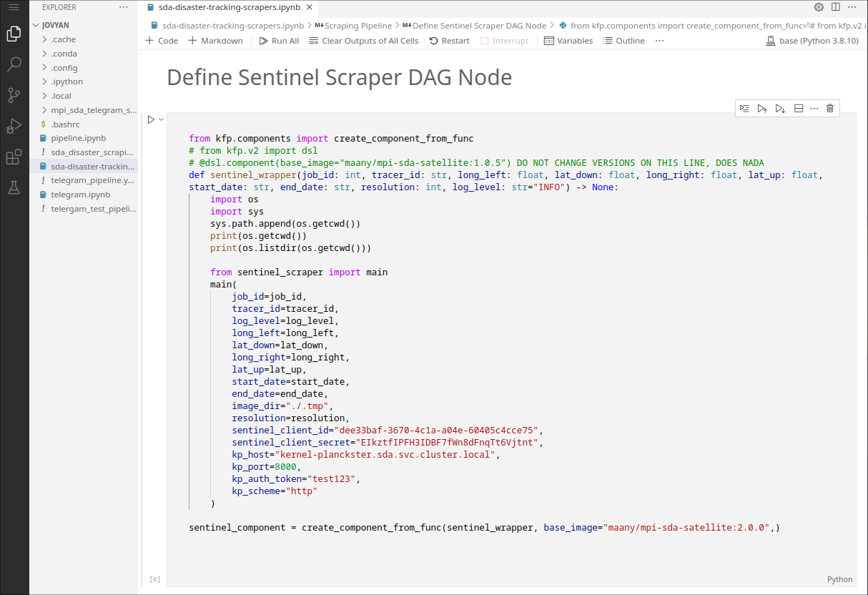Run cell by line
This screenshot has height=595, width=868.
coord(744,109)
